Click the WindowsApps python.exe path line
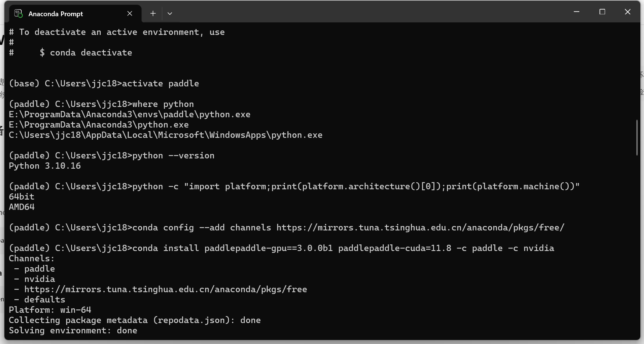644x344 pixels. pyautogui.click(x=165, y=135)
